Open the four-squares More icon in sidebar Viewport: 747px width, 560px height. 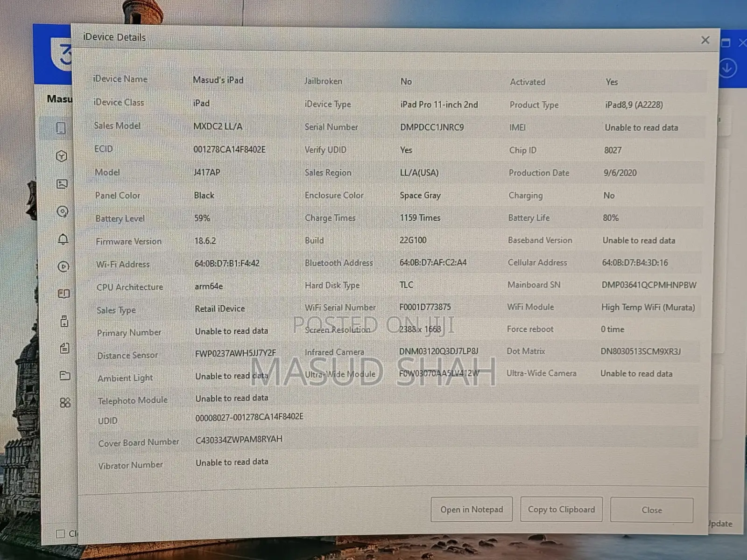(65, 403)
